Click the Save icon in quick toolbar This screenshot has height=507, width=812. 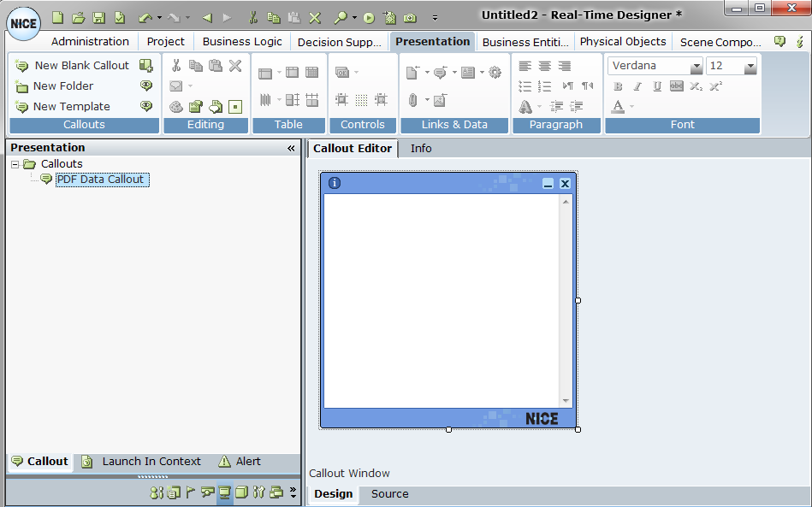pos(99,17)
